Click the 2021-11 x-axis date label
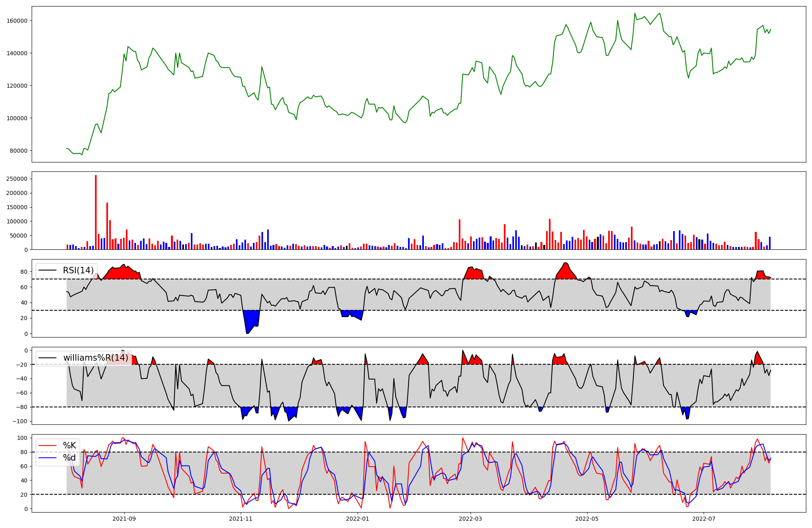The height and width of the screenshot is (528, 812). tap(241, 519)
